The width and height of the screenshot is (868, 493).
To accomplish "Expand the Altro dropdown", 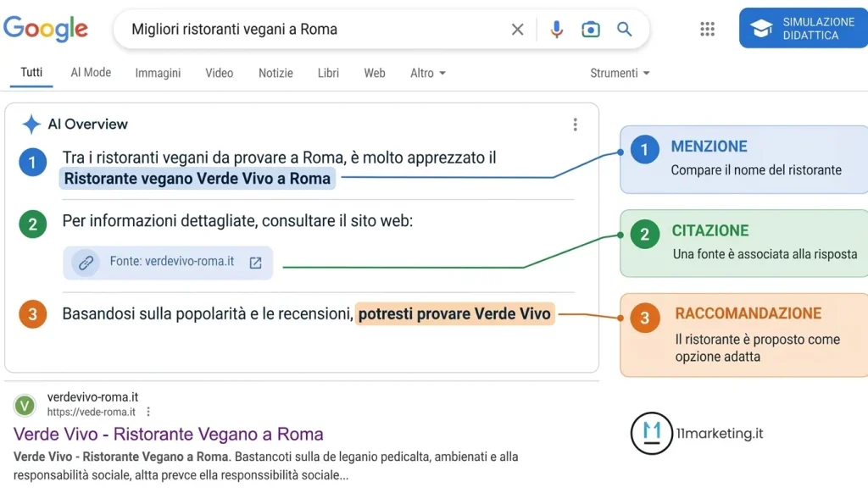I will click(427, 73).
